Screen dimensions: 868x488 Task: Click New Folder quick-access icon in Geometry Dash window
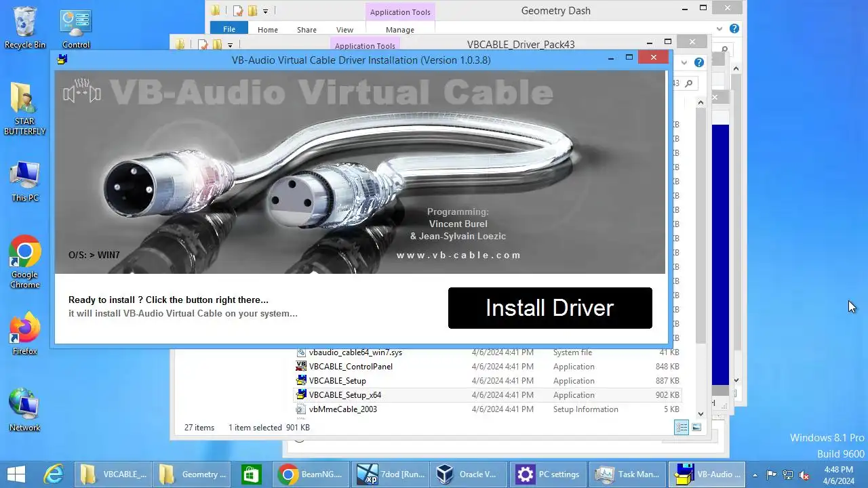coord(252,11)
